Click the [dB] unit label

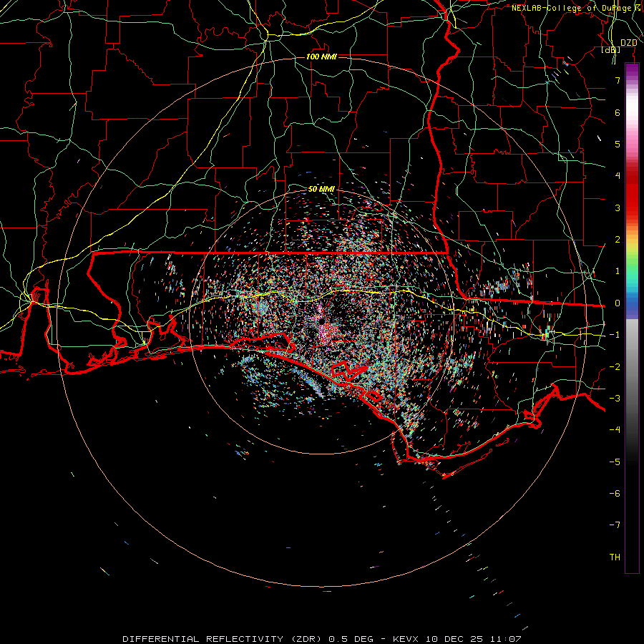611,50
